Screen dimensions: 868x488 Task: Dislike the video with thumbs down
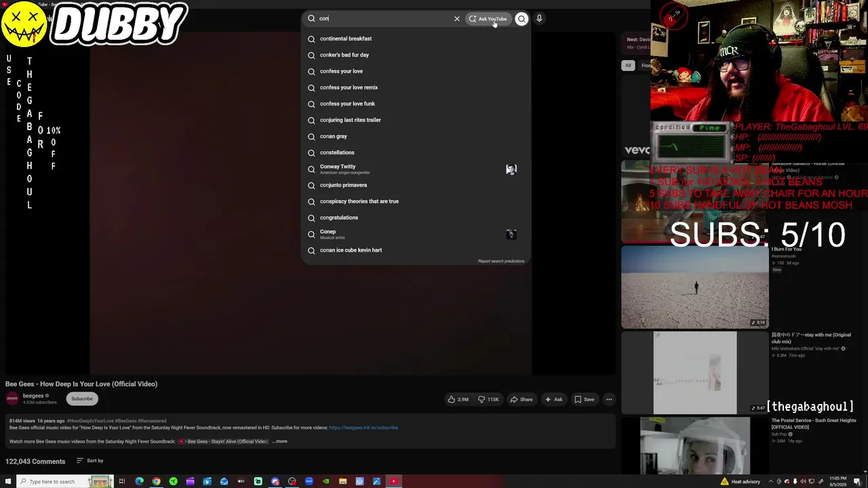488,399
